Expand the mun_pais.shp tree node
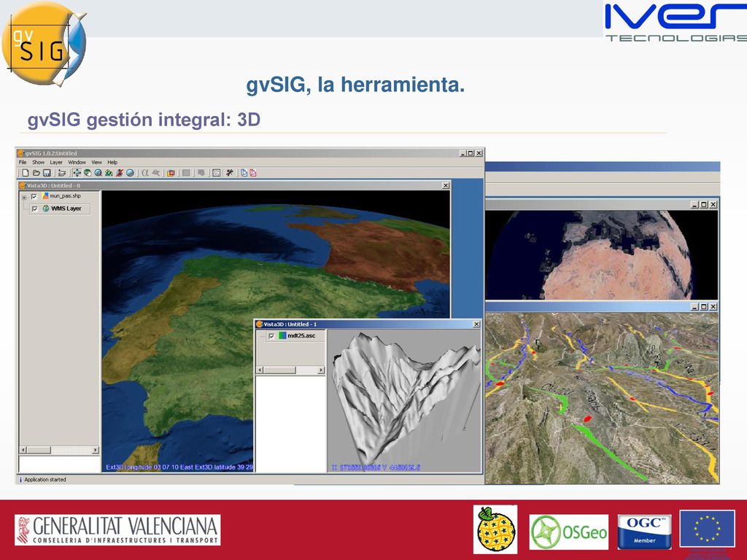This screenshot has width=747, height=560. point(24,198)
